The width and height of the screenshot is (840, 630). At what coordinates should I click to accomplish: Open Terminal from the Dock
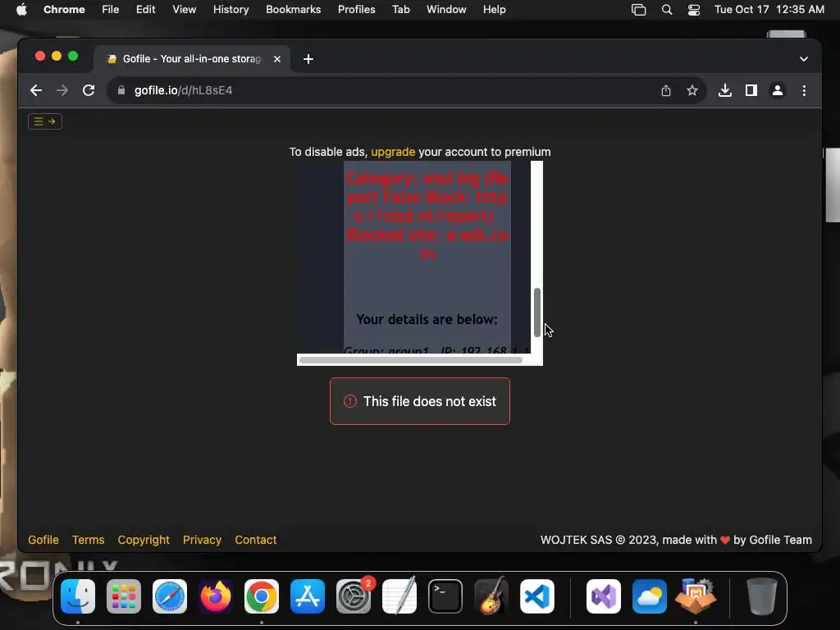[x=445, y=596]
